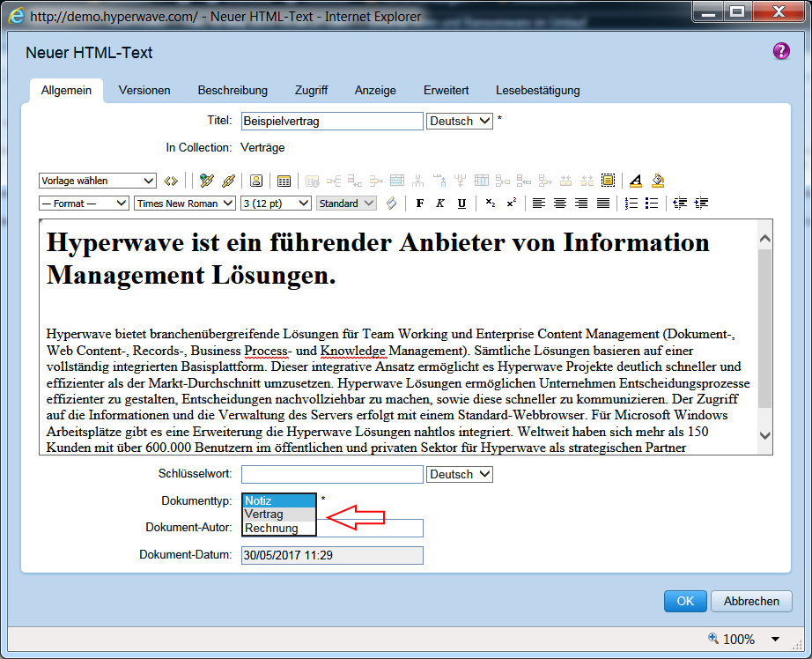
Task: Open the Format dropdown
Action: [x=84, y=204]
